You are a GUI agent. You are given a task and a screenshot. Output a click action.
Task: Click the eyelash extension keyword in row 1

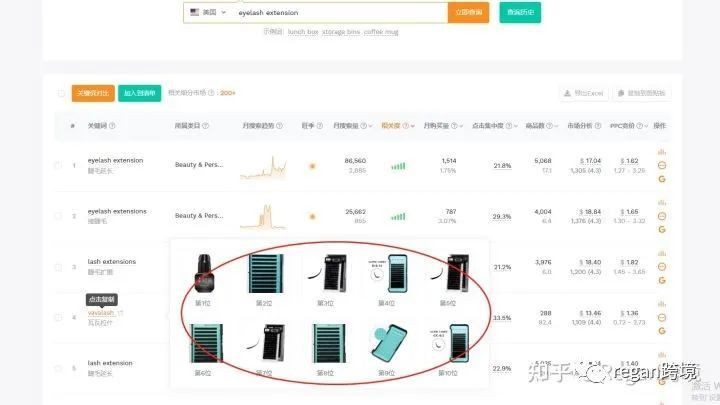(x=115, y=160)
